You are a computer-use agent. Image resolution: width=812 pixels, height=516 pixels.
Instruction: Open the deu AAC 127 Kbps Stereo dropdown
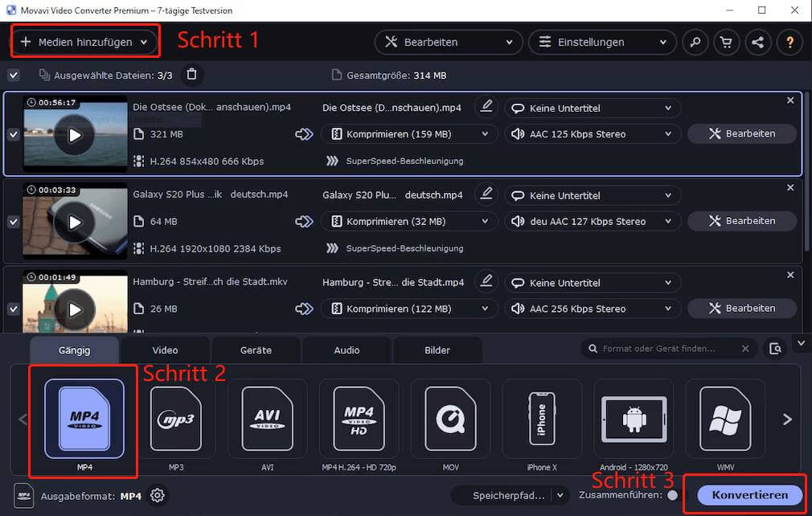[593, 221]
